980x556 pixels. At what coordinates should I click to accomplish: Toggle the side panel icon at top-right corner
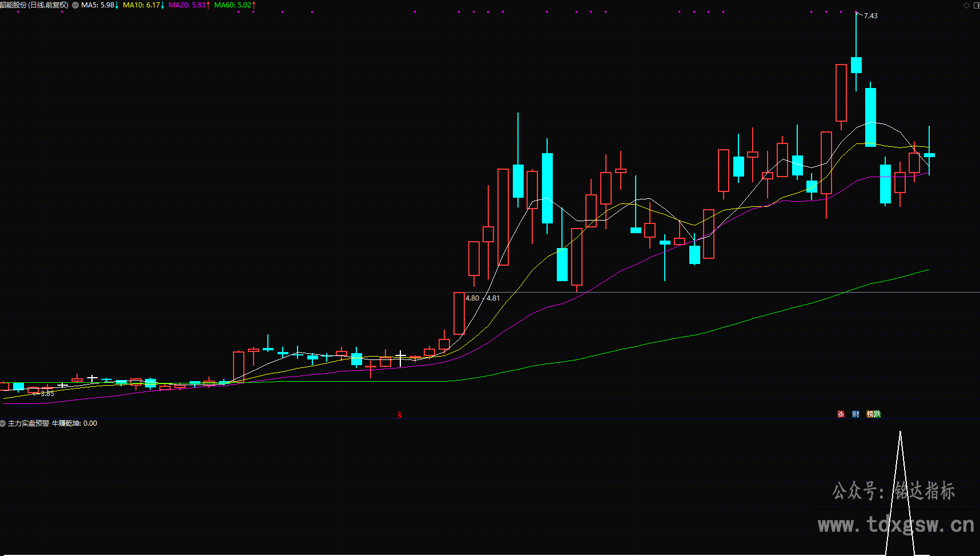tap(976, 5)
